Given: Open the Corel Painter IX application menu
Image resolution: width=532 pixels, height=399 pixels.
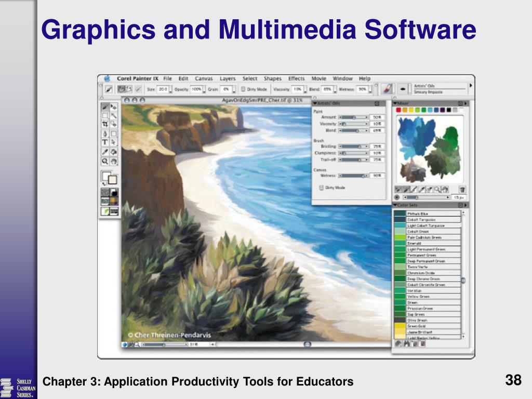Looking at the screenshot, I should [137, 78].
